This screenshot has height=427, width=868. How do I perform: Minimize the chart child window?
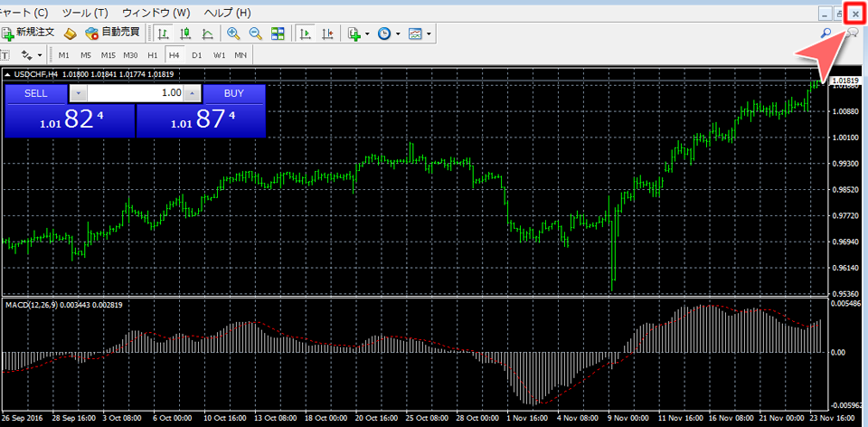coord(825,14)
